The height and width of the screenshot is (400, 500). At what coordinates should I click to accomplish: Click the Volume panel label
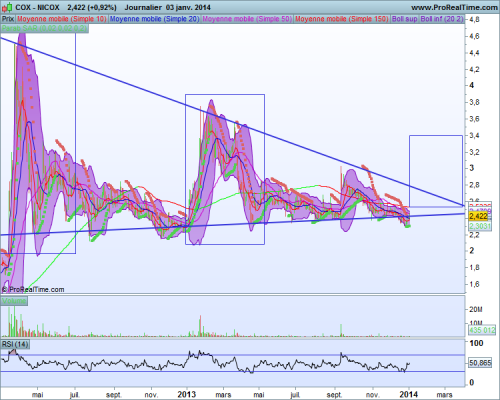coord(14,301)
